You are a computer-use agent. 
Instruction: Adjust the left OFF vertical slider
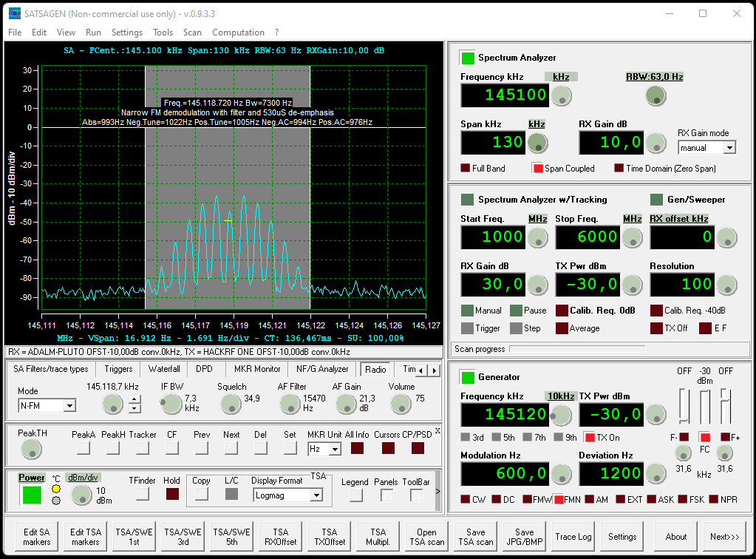pos(684,406)
